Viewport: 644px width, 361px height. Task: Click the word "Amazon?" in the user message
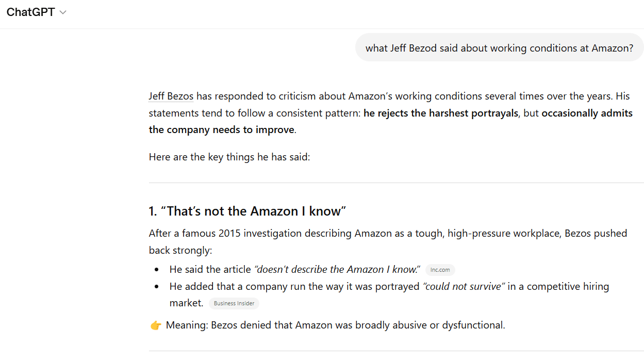click(x=613, y=48)
